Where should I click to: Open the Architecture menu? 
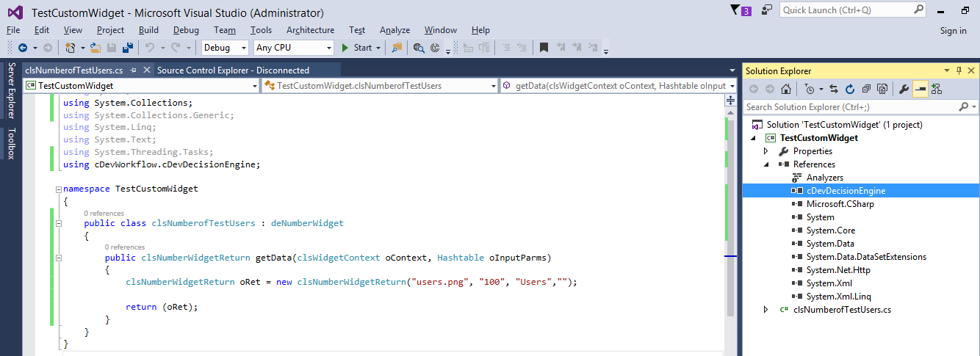coord(310,30)
